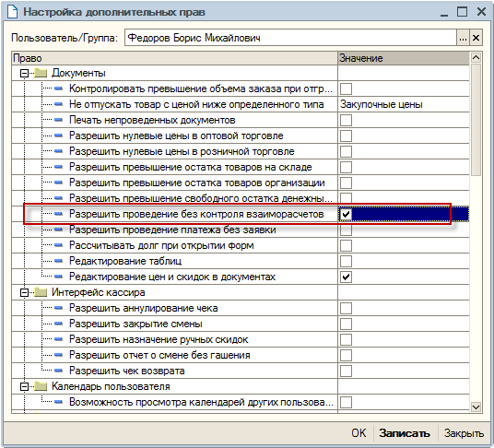Click the user field clear X button

tap(476, 38)
